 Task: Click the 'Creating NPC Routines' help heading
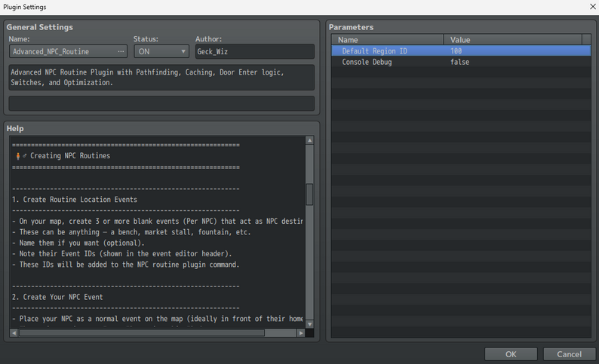70,156
